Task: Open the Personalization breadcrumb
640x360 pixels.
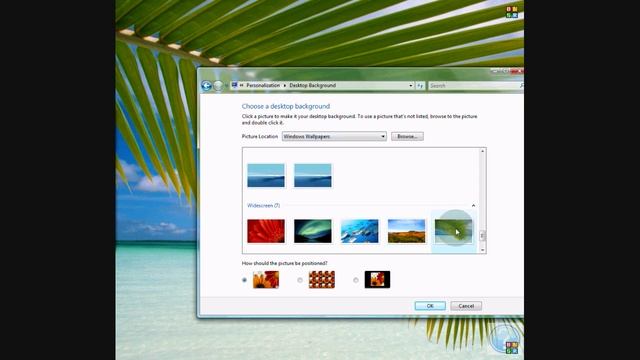Action: pyautogui.click(x=263, y=85)
